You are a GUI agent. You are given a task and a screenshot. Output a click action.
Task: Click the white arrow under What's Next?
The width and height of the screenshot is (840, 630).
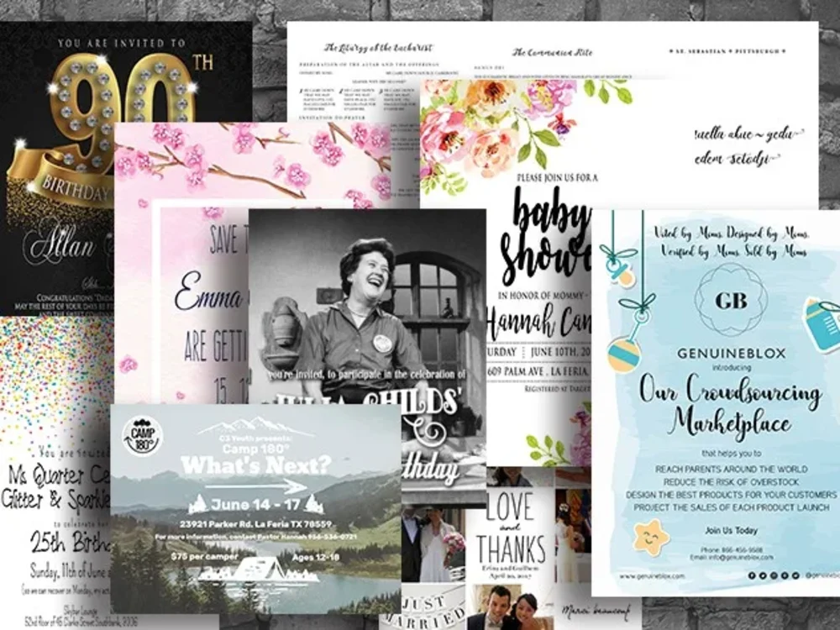click(x=256, y=486)
